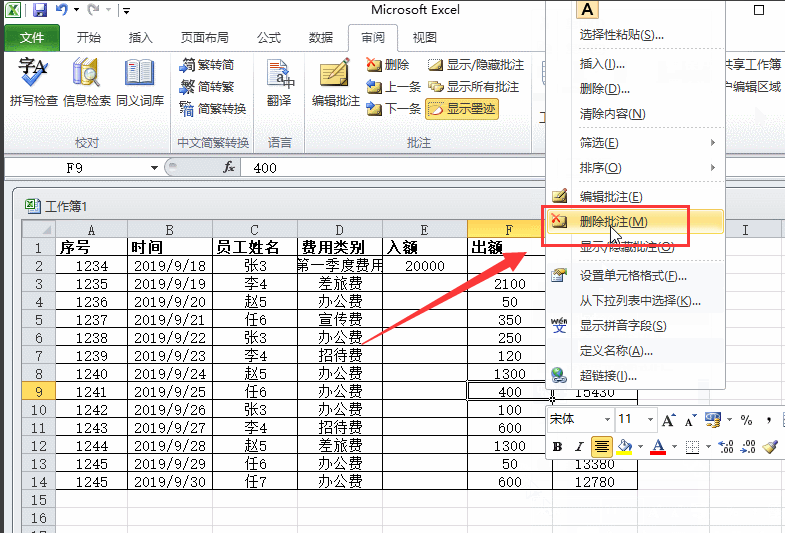Expand 筛选(E) submenu
785x533 pixels.
[635, 143]
